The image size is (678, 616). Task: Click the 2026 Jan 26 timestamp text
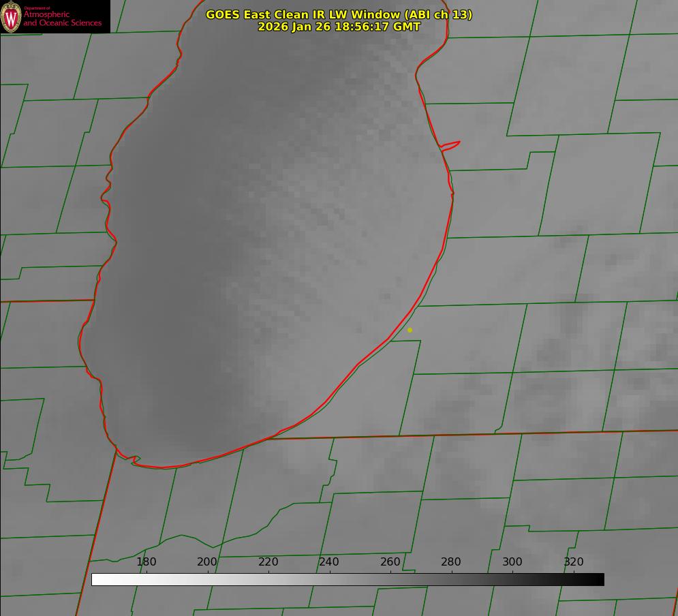(x=339, y=27)
